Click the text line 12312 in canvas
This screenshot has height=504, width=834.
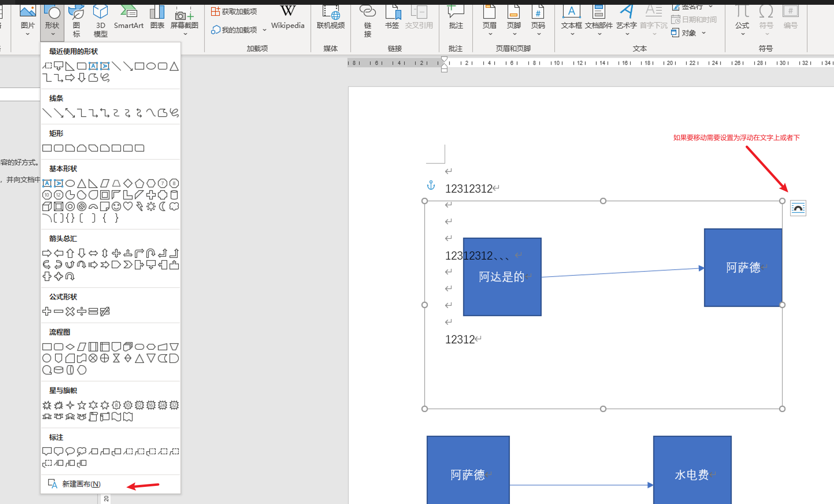click(x=460, y=340)
